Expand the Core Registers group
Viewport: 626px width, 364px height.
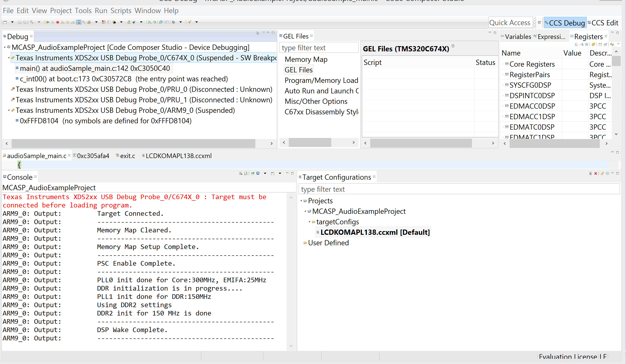pos(503,64)
